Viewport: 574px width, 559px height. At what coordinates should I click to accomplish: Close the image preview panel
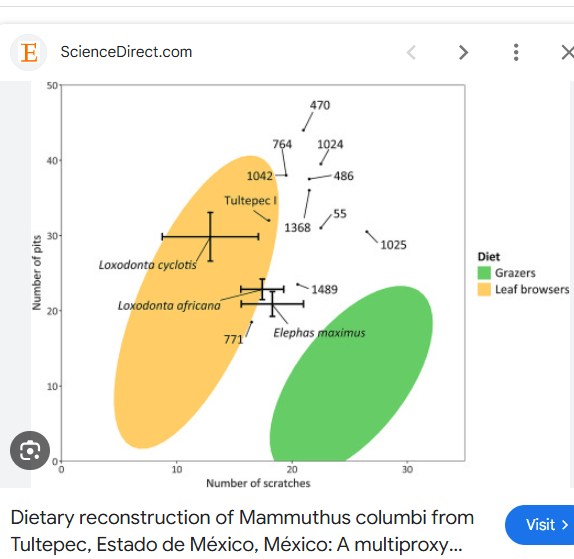568,52
